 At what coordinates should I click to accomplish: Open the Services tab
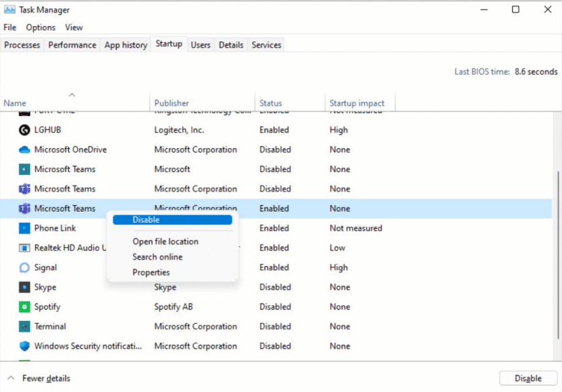266,45
